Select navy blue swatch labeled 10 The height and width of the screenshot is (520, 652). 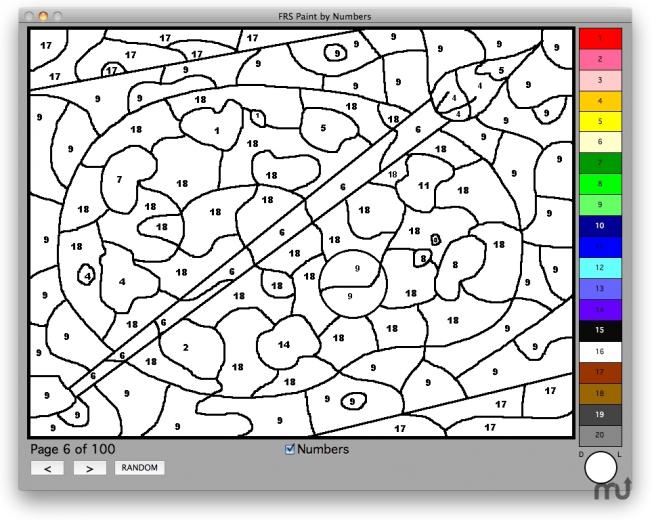[x=600, y=226]
